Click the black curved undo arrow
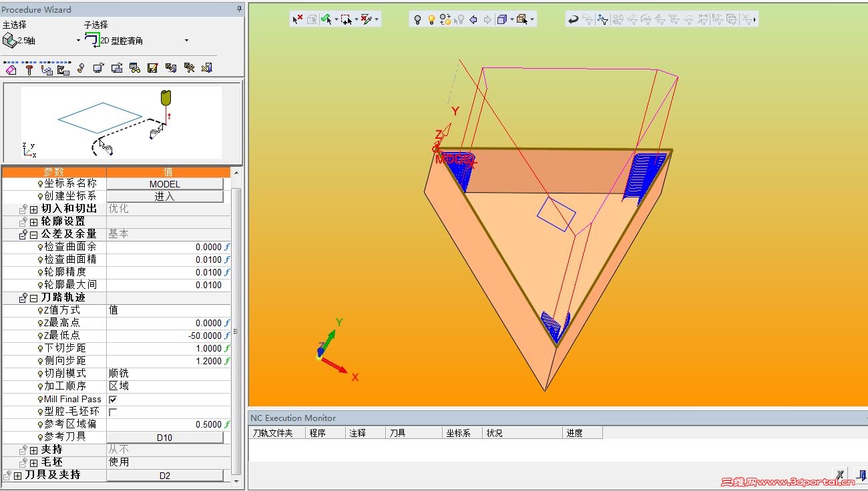The image size is (868, 491). pos(573,19)
